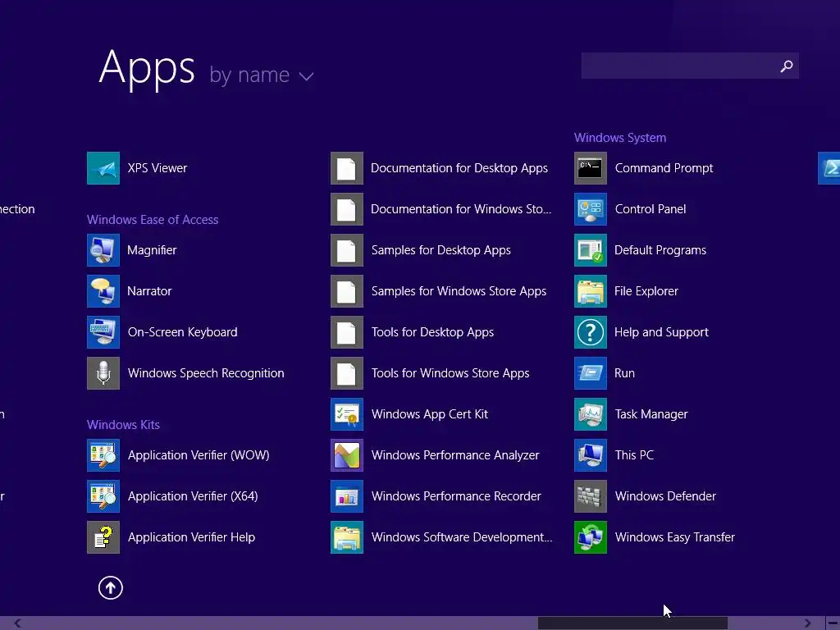Open the Windows Defender icon
Screen dimensions: 840x630
(591, 496)
